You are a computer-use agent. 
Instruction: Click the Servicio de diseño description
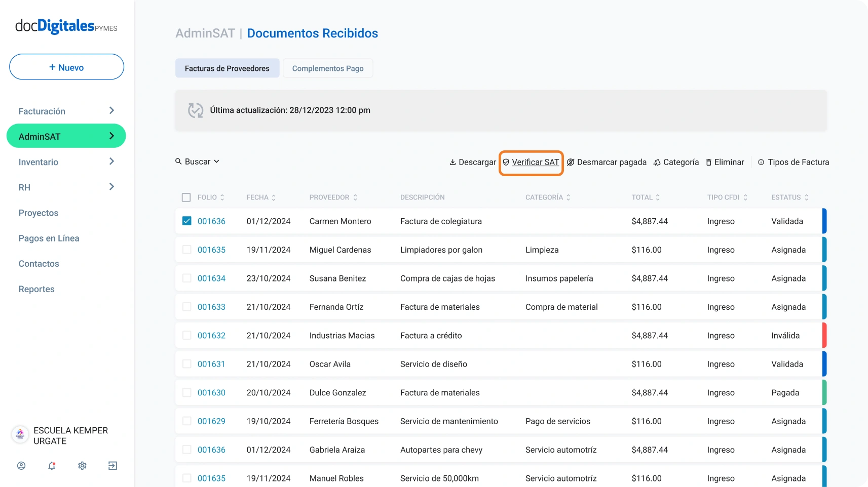click(x=434, y=364)
